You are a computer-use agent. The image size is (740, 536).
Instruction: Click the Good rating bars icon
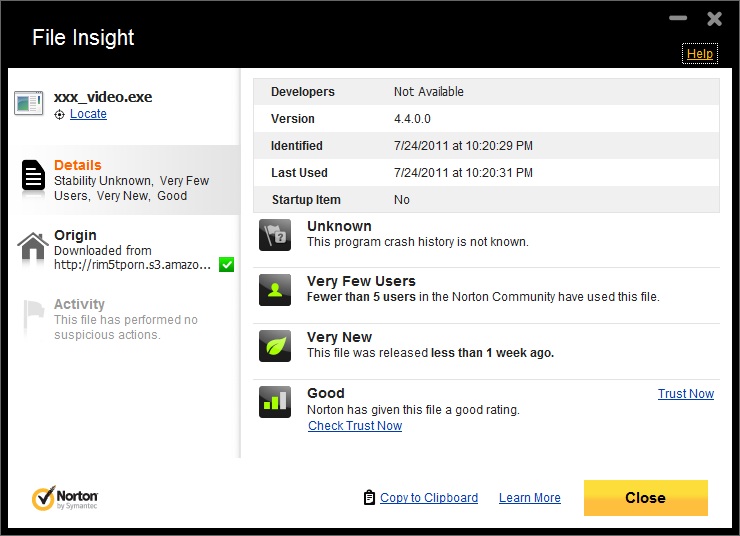click(275, 402)
